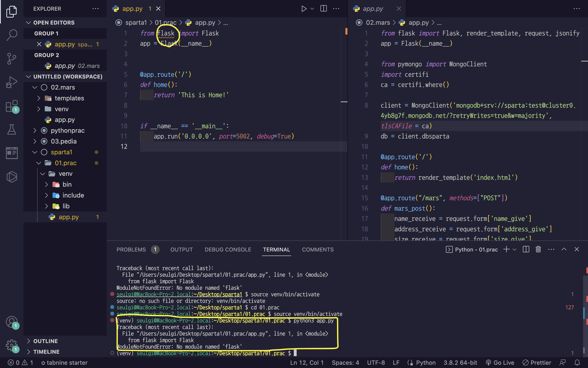Open the Accounts menu icon
This screenshot has height=368, width=588.
[11, 322]
